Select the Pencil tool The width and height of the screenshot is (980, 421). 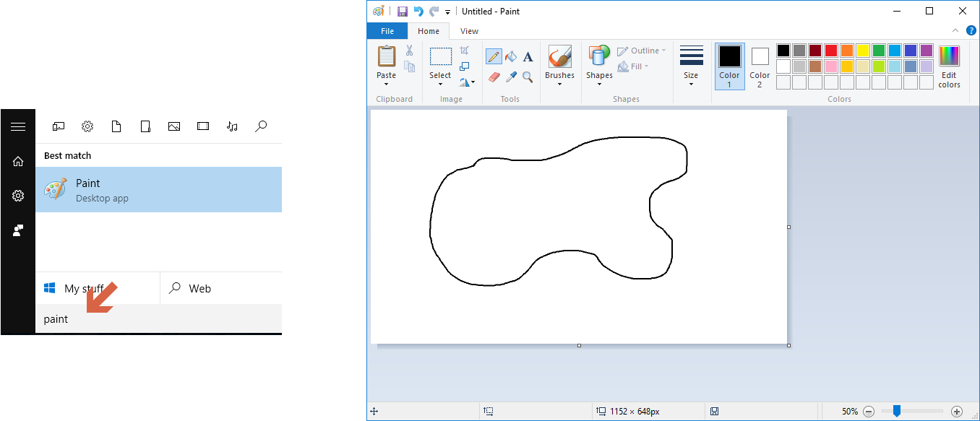click(494, 57)
